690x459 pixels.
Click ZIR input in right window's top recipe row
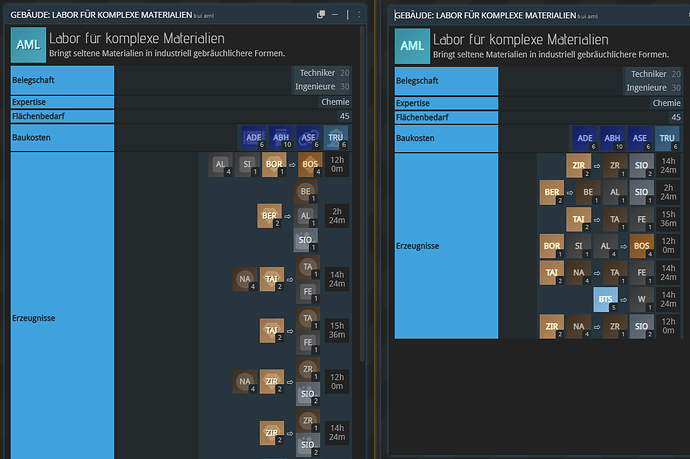pos(579,165)
